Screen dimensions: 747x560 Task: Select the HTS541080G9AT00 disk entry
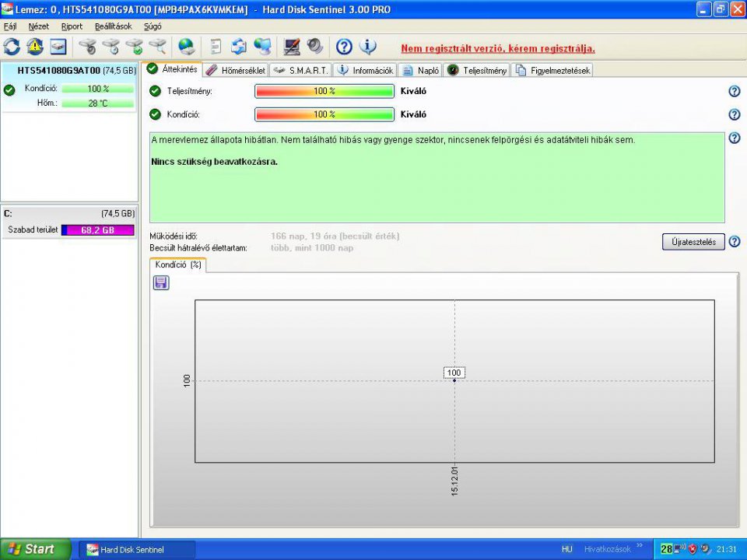69,86
